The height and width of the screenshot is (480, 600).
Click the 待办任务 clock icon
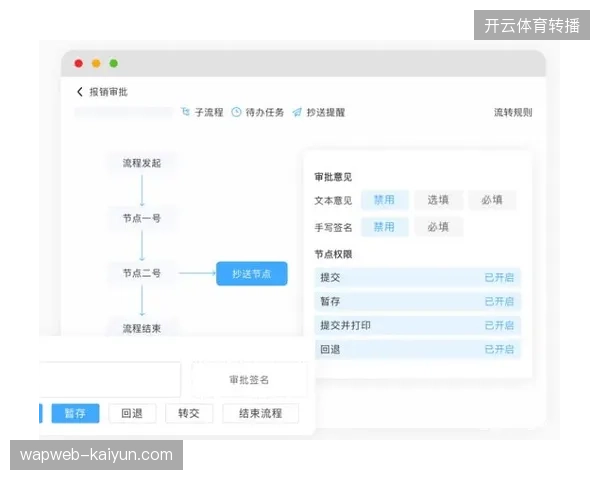coord(236,112)
